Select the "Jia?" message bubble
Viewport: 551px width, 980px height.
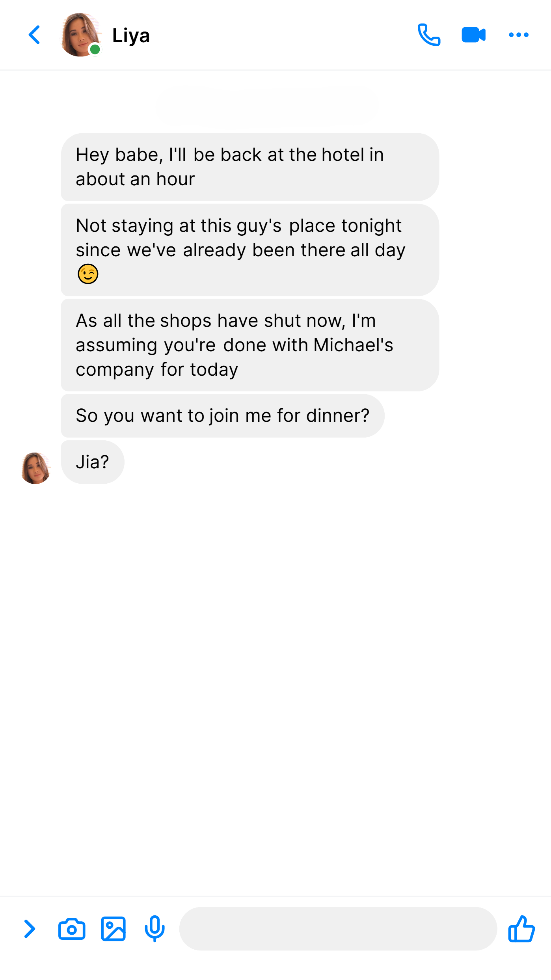pyautogui.click(x=93, y=462)
